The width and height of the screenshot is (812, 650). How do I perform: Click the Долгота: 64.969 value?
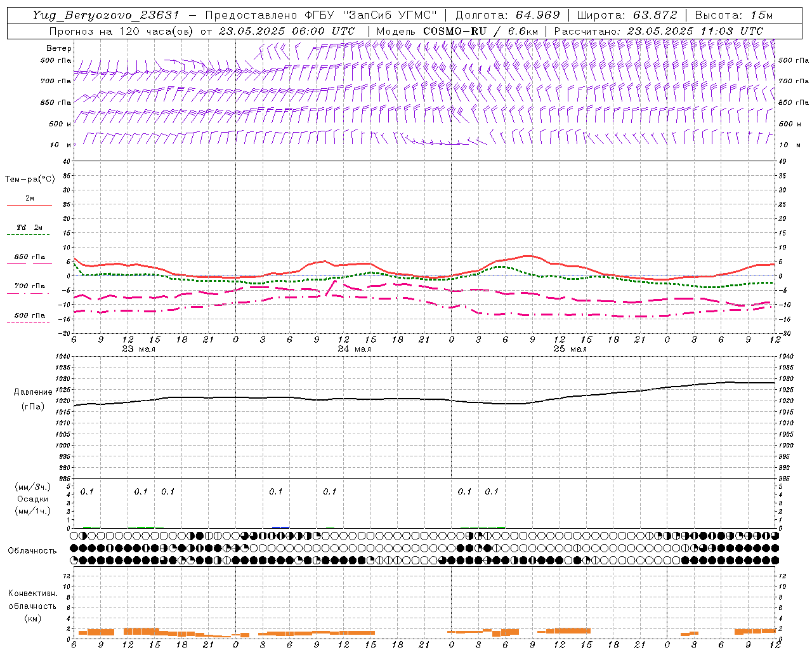click(507, 15)
